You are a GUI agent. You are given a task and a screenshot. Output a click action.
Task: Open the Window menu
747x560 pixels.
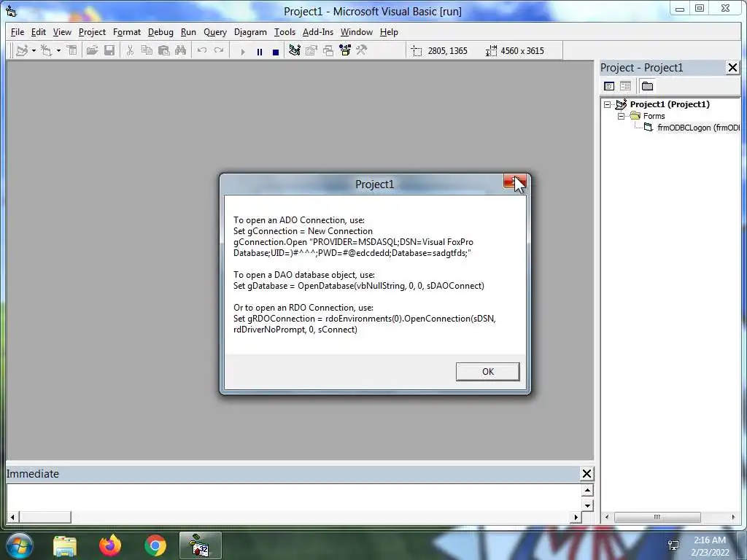pyautogui.click(x=356, y=32)
